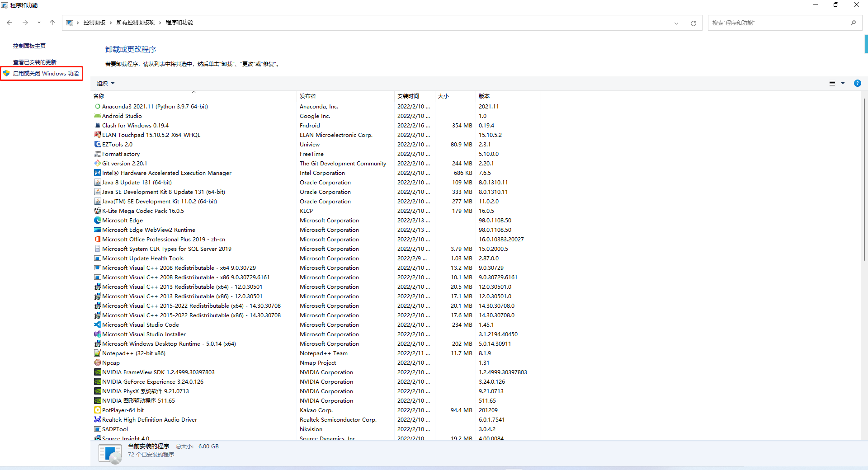Select Notepad++ (32-bit x86)
Screen dimensions: 868x470
pos(133,353)
